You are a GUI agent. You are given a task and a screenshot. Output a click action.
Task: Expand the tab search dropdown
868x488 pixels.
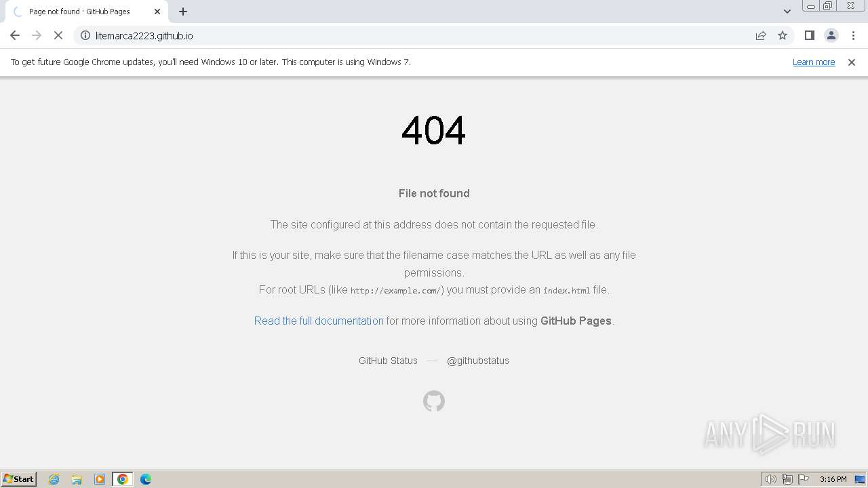click(787, 12)
